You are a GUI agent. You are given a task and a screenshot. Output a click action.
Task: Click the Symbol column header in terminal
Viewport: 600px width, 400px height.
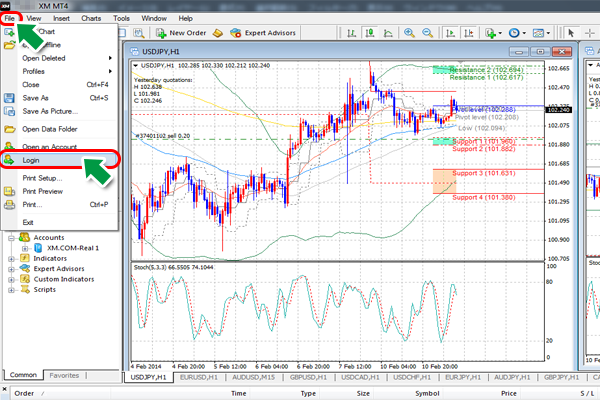pyautogui.click(x=427, y=393)
